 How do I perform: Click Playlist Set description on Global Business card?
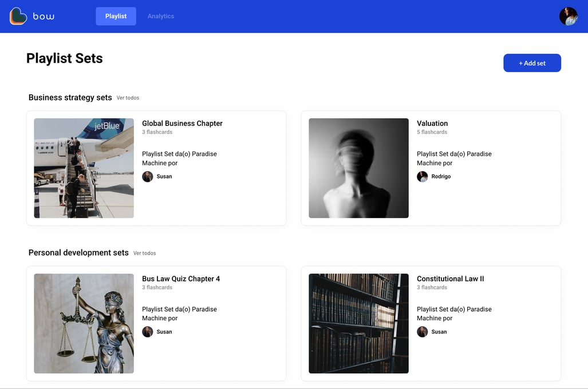[179, 158]
